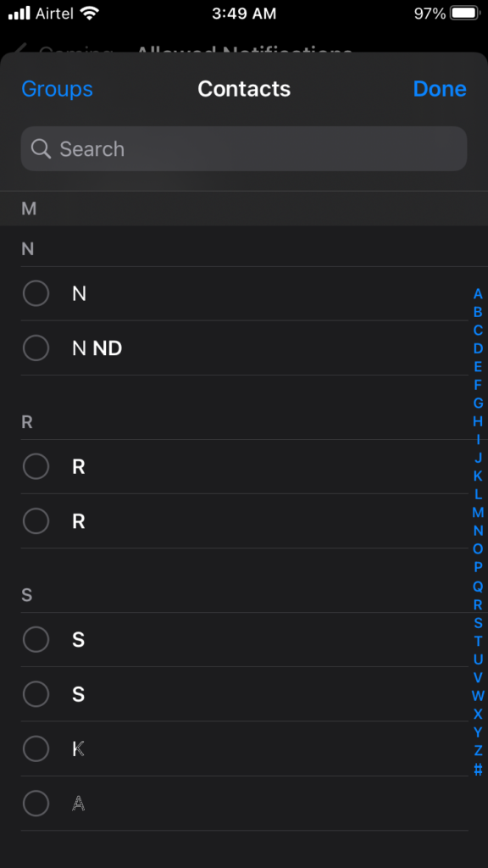Focus the Search contacts field

coord(244,148)
